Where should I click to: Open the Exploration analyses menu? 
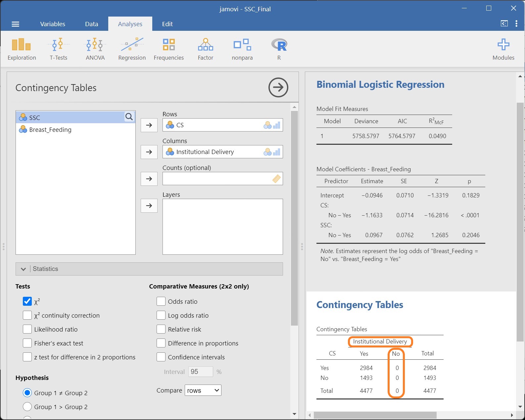pyautogui.click(x=22, y=49)
